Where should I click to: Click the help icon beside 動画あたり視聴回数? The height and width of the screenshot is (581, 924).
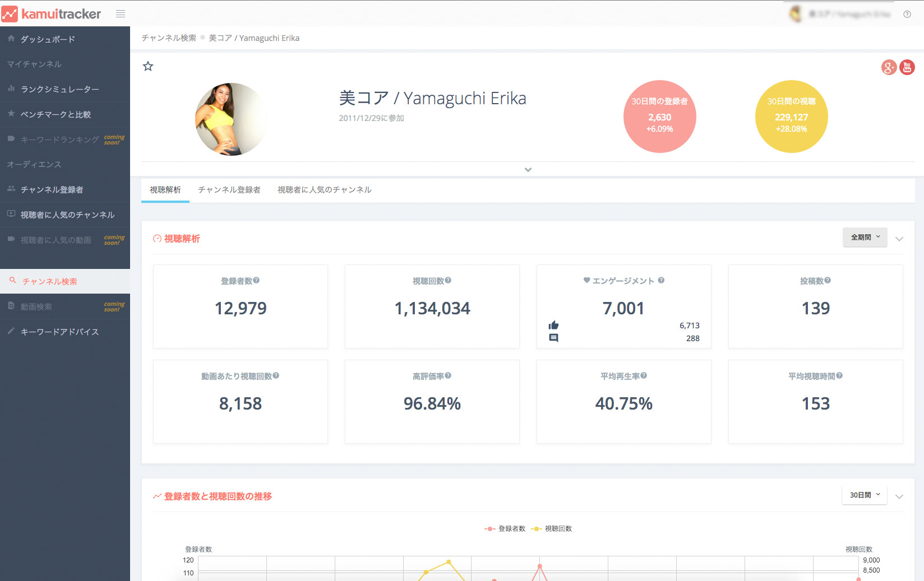(x=276, y=376)
